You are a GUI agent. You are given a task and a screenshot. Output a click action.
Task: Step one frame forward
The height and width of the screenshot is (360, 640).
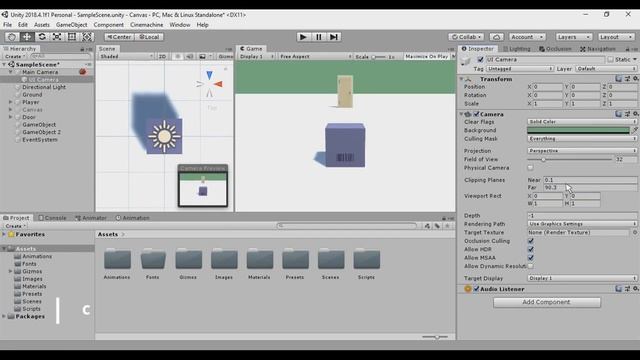(334, 37)
